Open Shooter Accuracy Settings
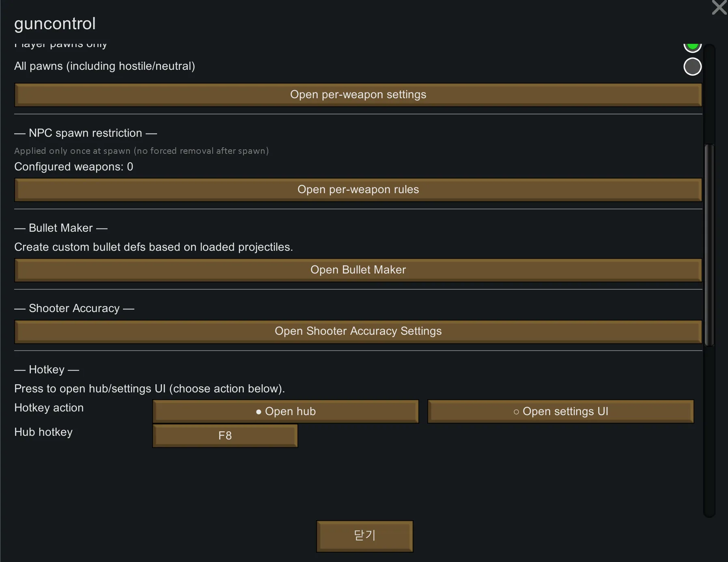 [358, 331]
